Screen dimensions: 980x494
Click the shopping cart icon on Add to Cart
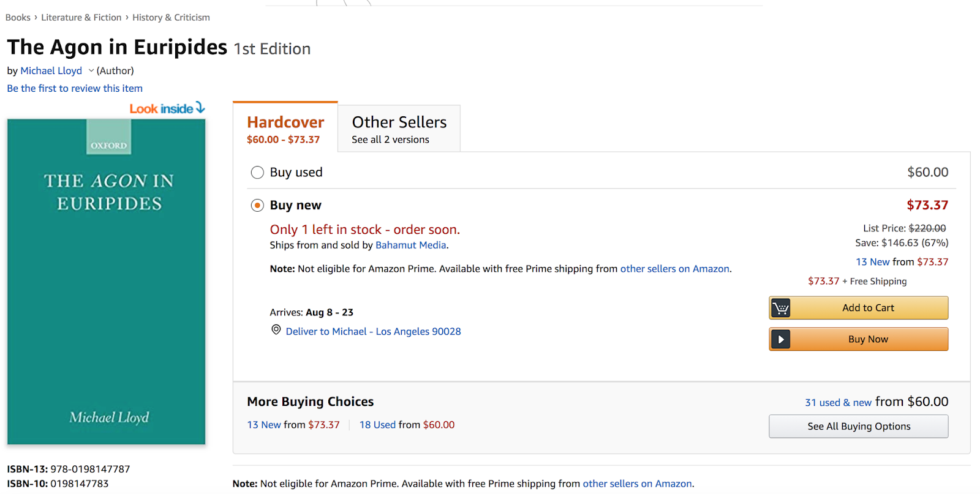coord(780,308)
